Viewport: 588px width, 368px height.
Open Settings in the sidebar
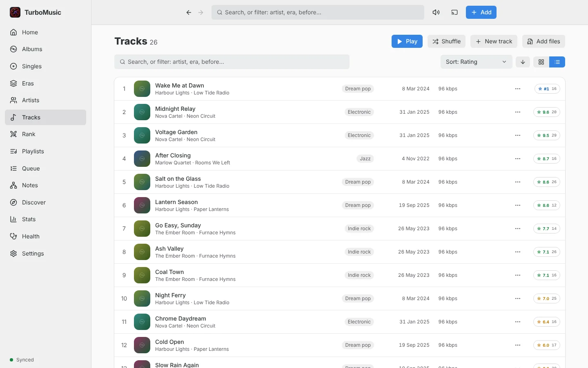45,254
